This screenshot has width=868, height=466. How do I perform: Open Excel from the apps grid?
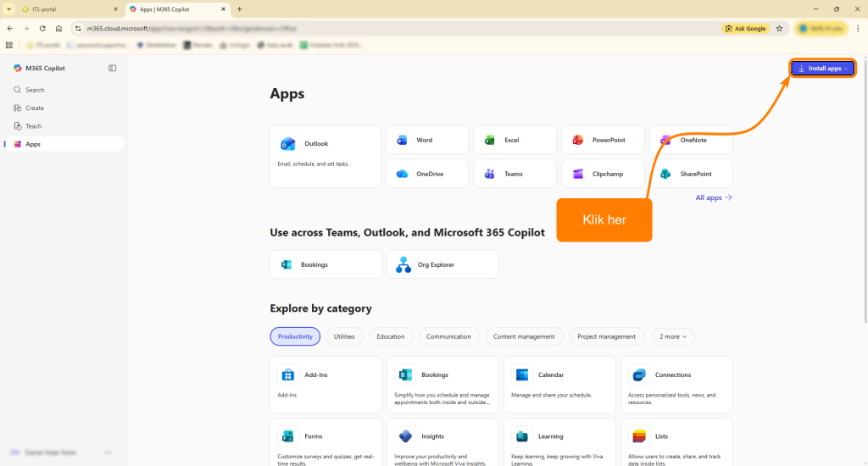pyautogui.click(x=515, y=140)
